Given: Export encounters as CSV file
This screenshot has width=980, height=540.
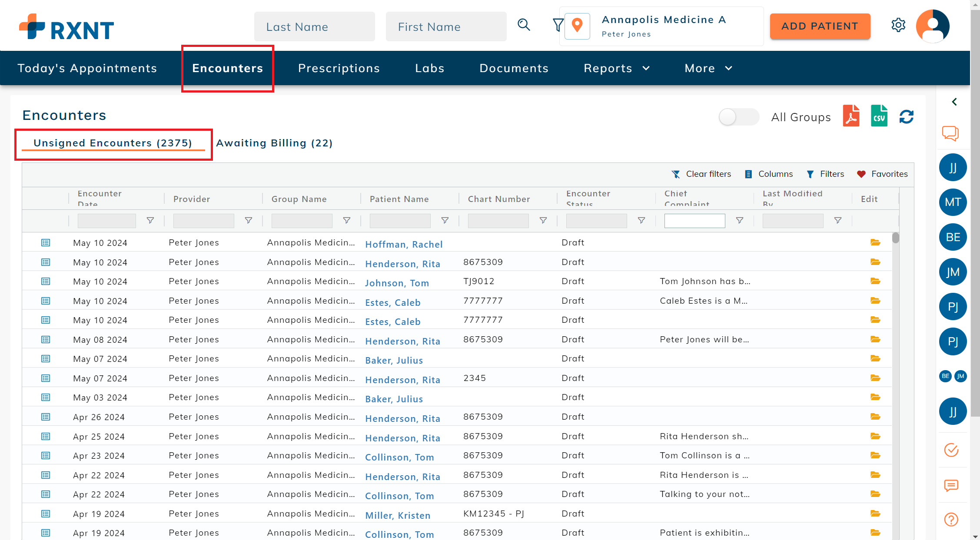Looking at the screenshot, I should click(x=879, y=116).
